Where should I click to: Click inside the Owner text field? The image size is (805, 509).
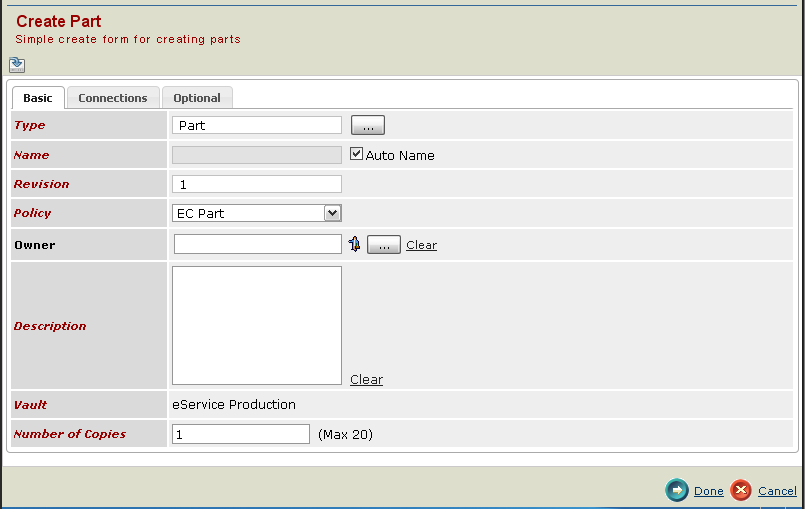click(x=257, y=244)
